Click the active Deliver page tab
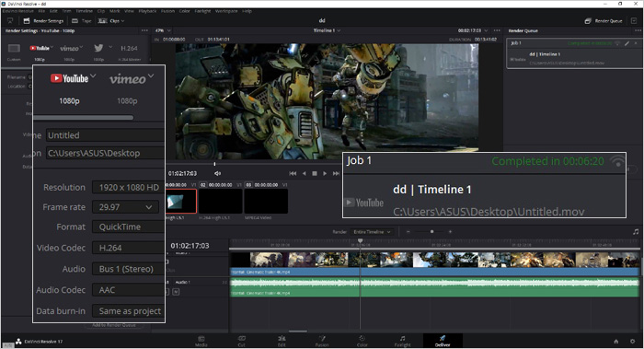Viewport: 644px width, 349px height. pos(443,342)
